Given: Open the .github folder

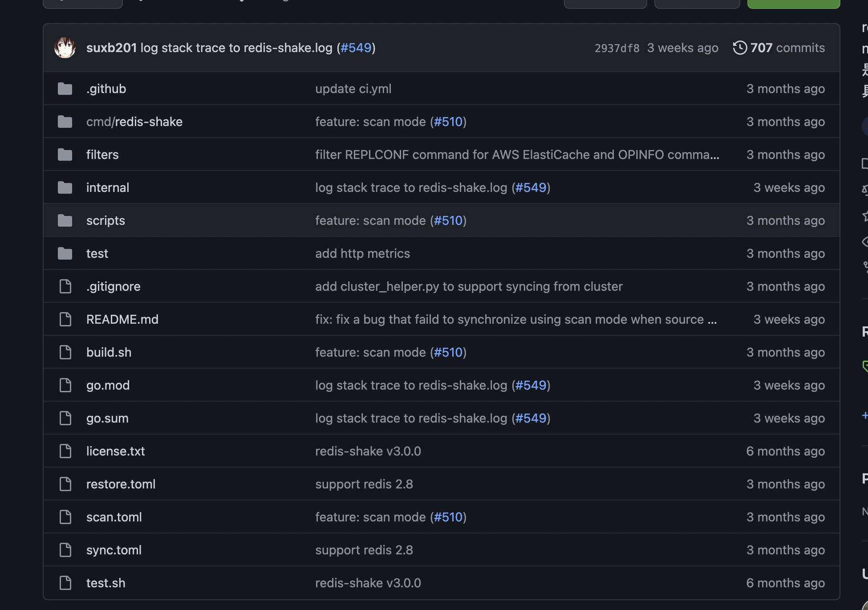Looking at the screenshot, I should (105, 88).
